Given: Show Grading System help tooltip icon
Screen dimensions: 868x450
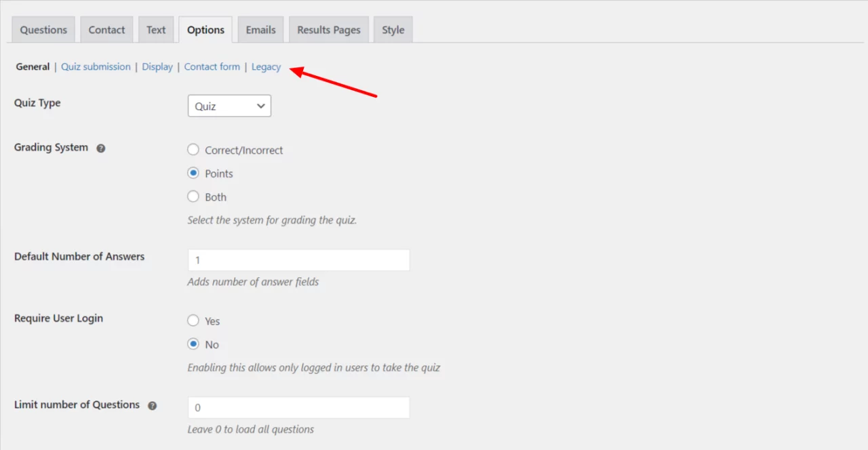Looking at the screenshot, I should click(100, 148).
